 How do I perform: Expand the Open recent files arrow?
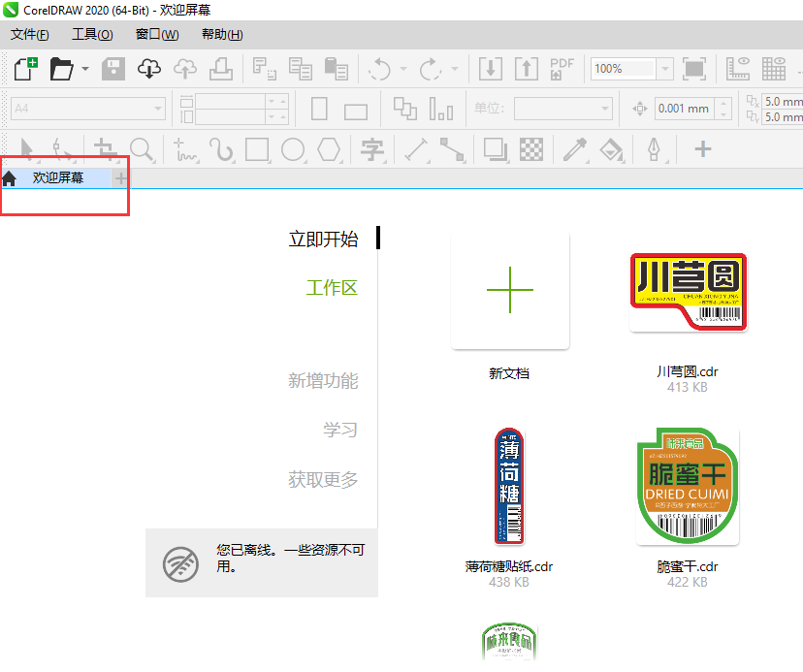click(x=85, y=69)
